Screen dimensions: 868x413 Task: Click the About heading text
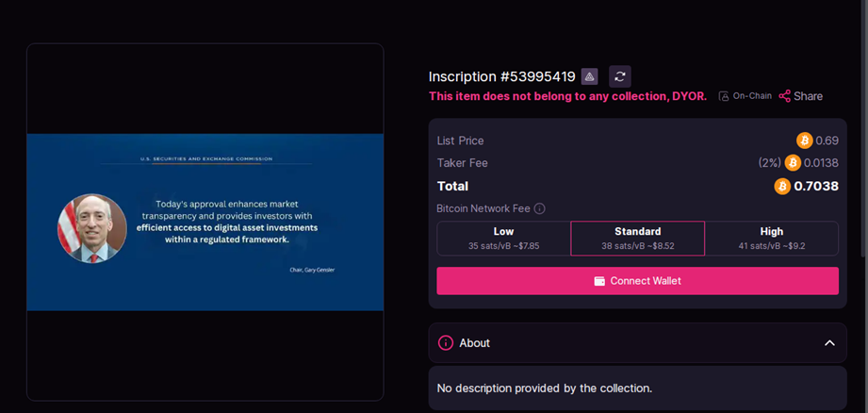tap(474, 343)
